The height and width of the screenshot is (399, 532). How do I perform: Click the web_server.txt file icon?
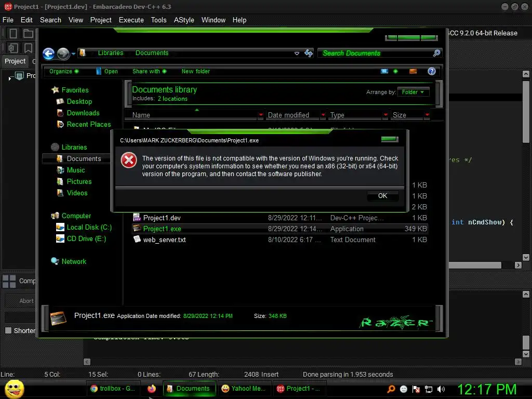point(137,239)
